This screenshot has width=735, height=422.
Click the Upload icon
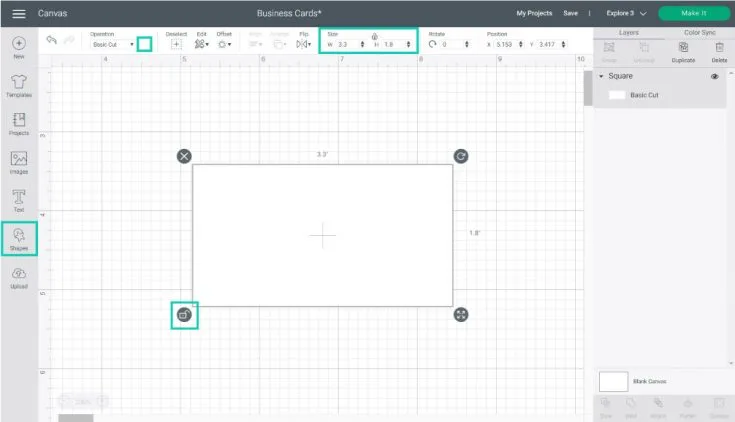[x=19, y=275]
